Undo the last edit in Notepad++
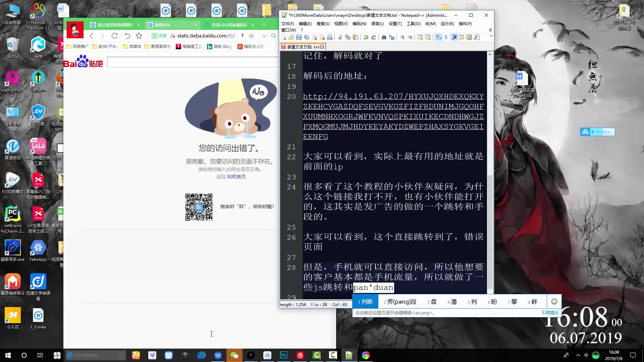 pos(365,37)
